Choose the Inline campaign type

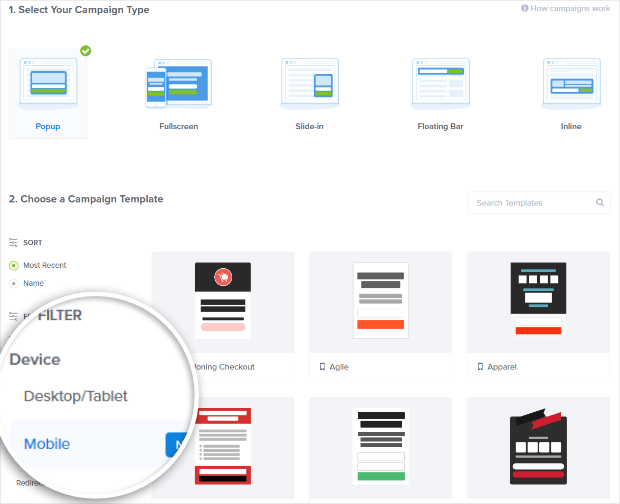click(x=571, y=94)
